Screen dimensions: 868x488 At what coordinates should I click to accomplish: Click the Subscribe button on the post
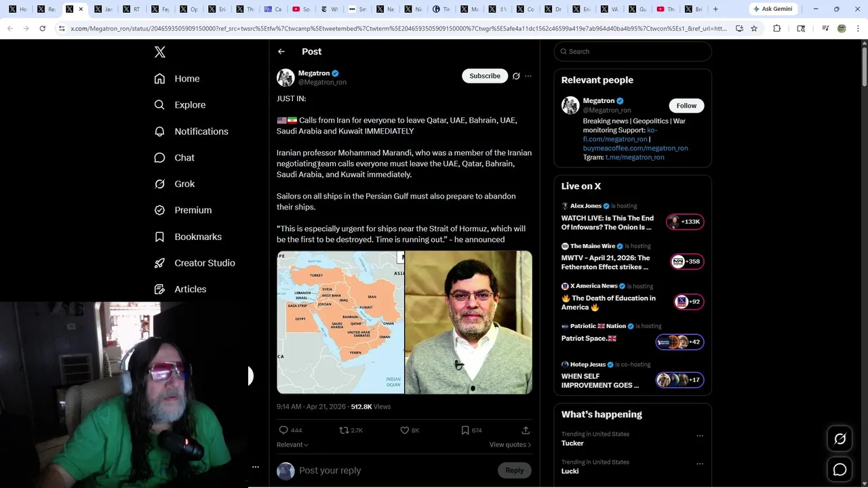pos(485,76)
